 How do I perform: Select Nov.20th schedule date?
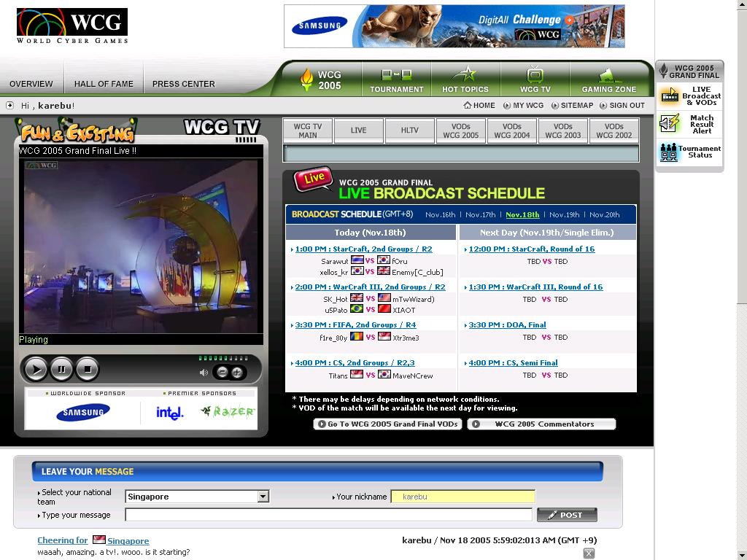[605, 215]
